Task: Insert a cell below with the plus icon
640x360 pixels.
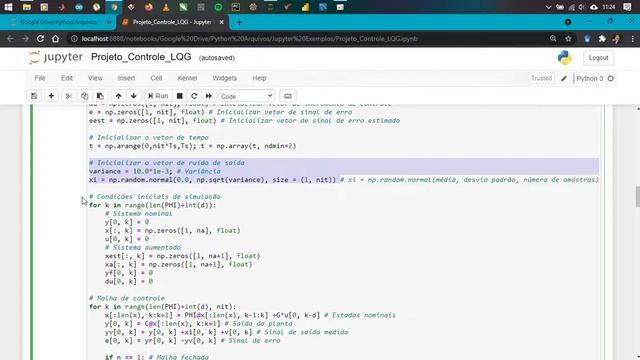Action: [x=51, y=96]
